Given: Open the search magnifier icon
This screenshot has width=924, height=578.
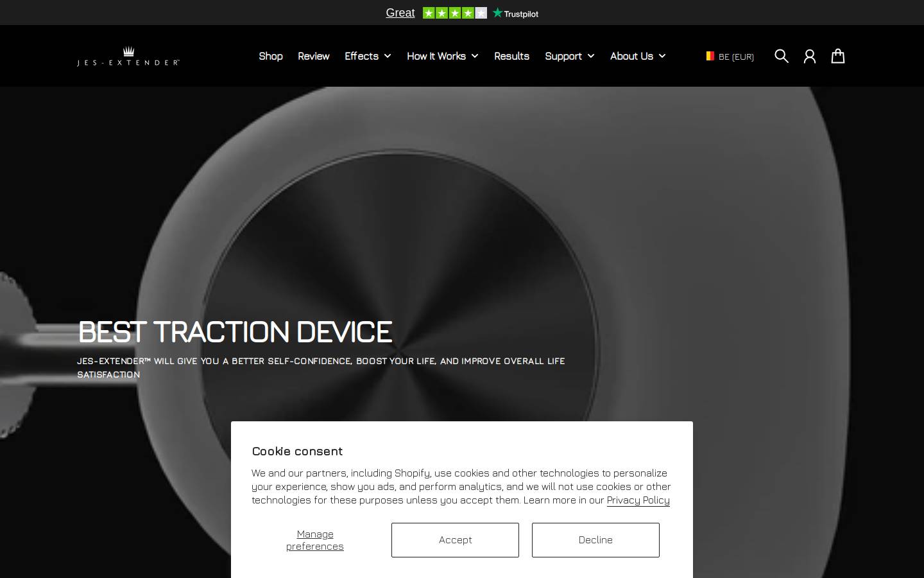Looking at the screenshot, I should point(781,56).
